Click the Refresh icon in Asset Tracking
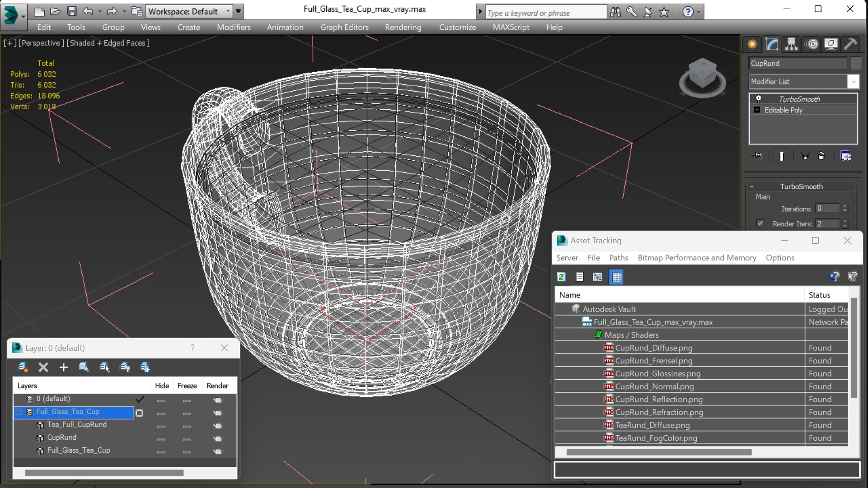The height and width of the screenshot is (488, 868). [x=562, y=277]
